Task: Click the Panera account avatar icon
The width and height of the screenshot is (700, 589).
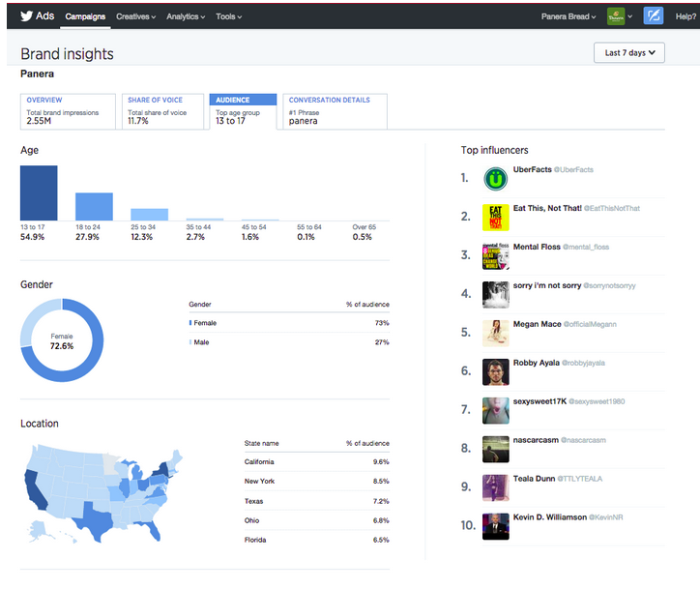Action: click(615, 15)
